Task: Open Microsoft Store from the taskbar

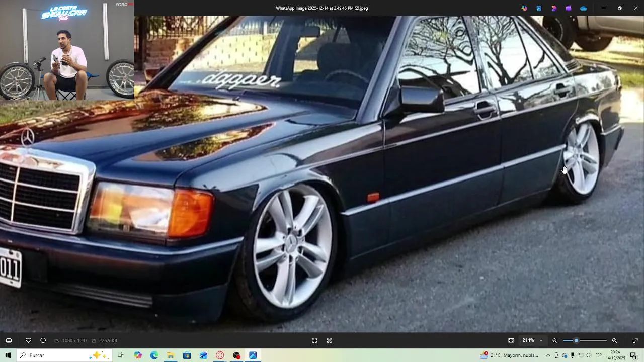Action: click(x=187, y=355)
